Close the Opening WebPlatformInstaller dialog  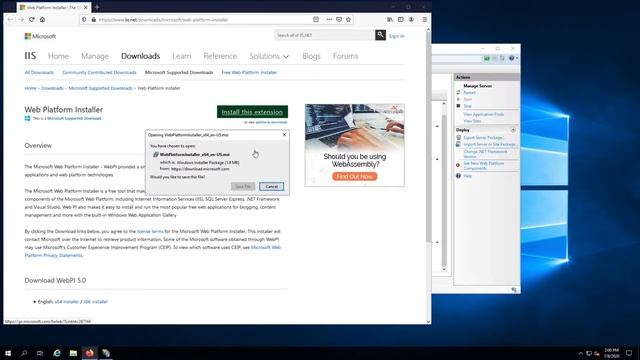[x=284, y=134]
